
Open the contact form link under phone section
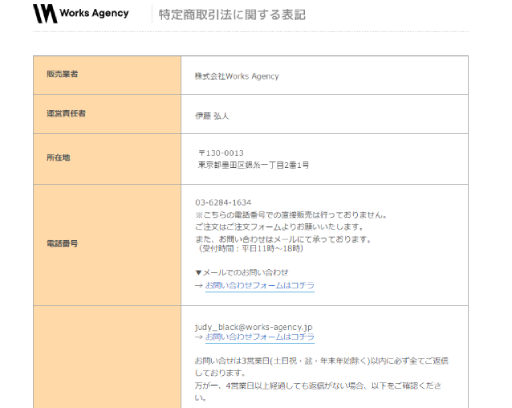coord(260,286)
